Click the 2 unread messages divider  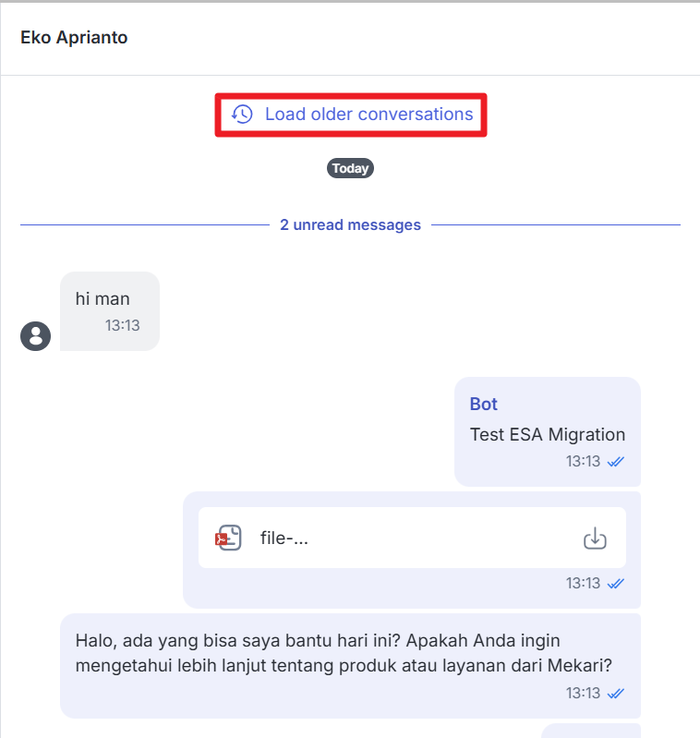(350, 225)
